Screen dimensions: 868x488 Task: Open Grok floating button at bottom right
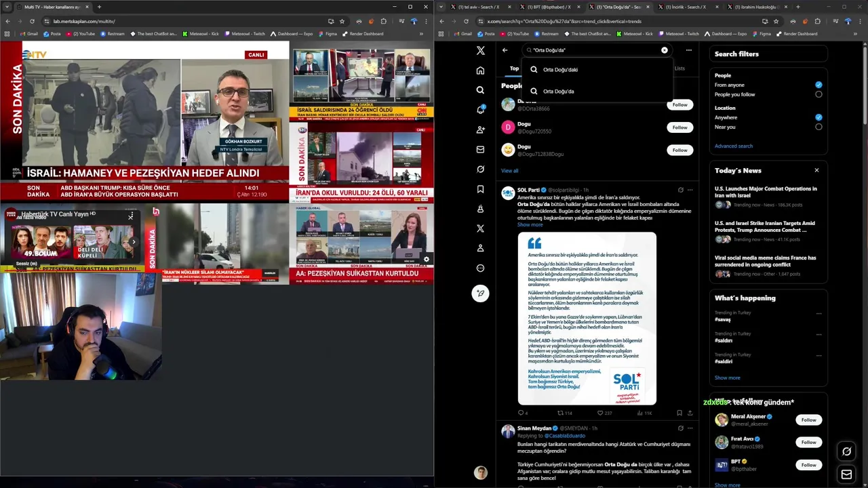coord(846,451)
